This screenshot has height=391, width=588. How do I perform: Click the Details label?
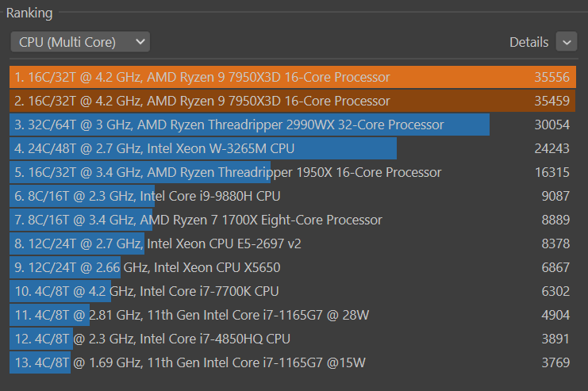528,42
